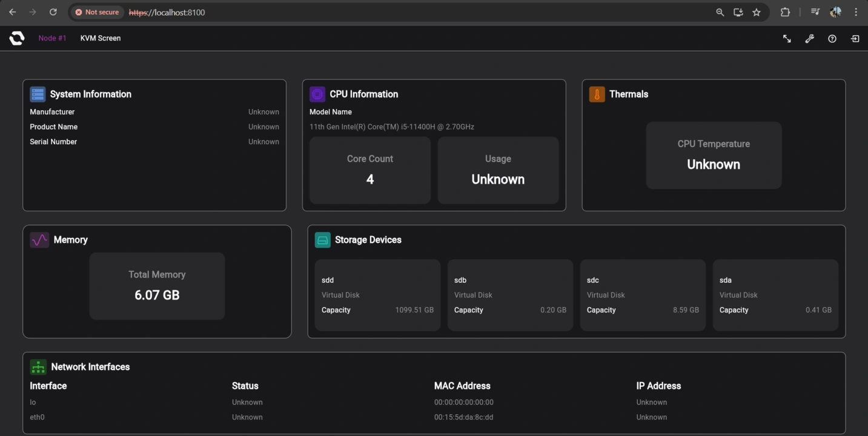The image size is (868, 436).
Task: Switch to the KVM Screen tab
Action: tap(100, 38)
